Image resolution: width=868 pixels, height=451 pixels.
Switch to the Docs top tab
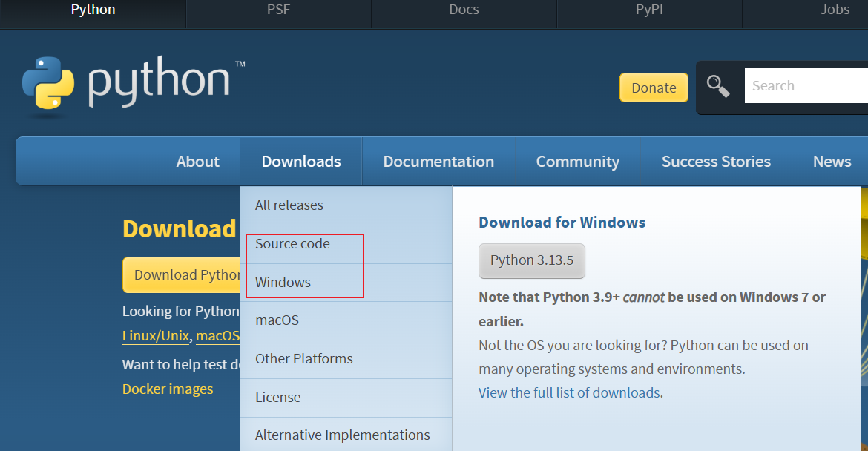coord(464,10)
